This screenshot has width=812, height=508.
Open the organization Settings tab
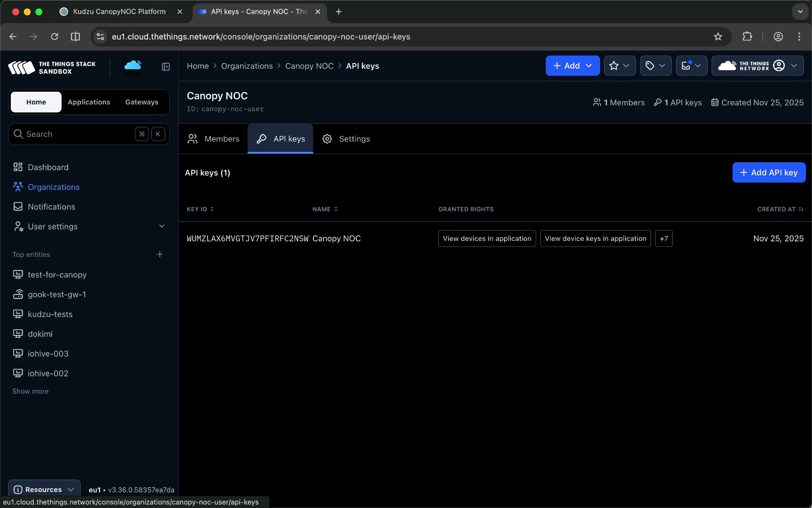click(346, 139)
